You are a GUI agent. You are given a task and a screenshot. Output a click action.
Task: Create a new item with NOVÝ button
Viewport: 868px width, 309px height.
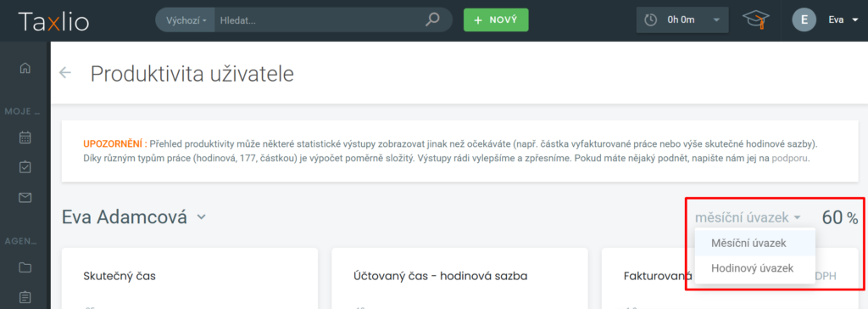(496, 20)
